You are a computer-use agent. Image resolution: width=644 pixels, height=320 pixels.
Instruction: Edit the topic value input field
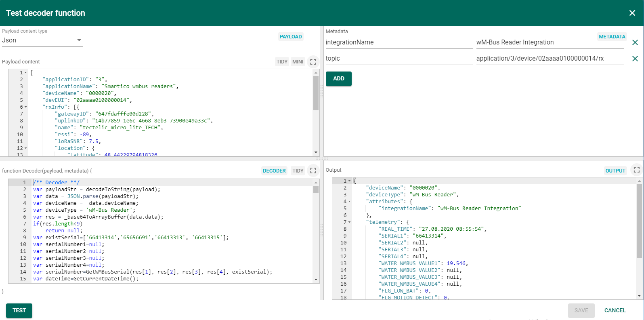click(549, 59)
